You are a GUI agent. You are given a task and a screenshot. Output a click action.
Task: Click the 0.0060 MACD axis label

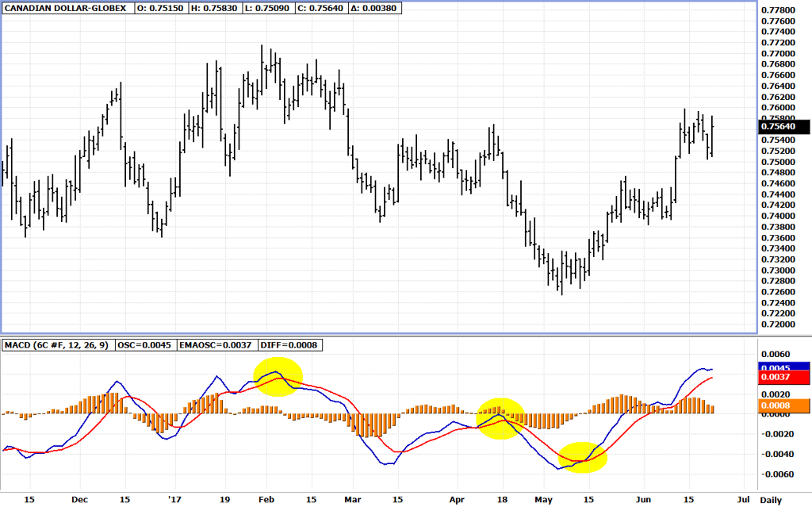(776, 355)
